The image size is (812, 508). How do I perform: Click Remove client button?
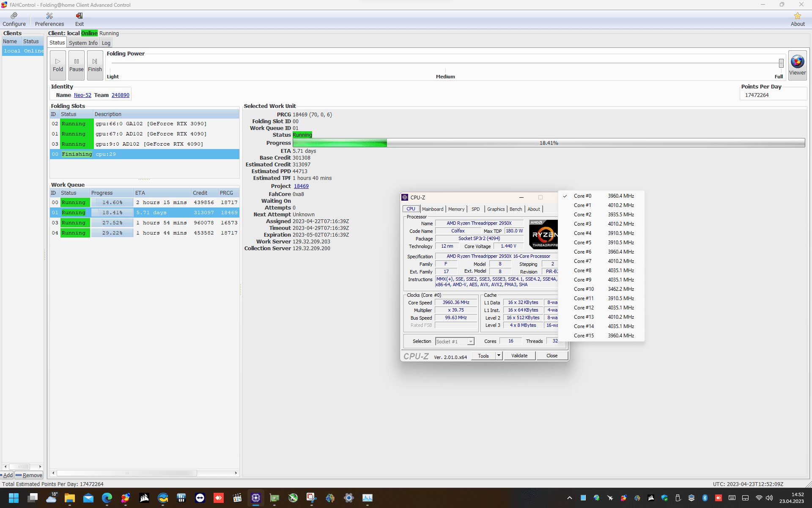[x=29, y=475]
